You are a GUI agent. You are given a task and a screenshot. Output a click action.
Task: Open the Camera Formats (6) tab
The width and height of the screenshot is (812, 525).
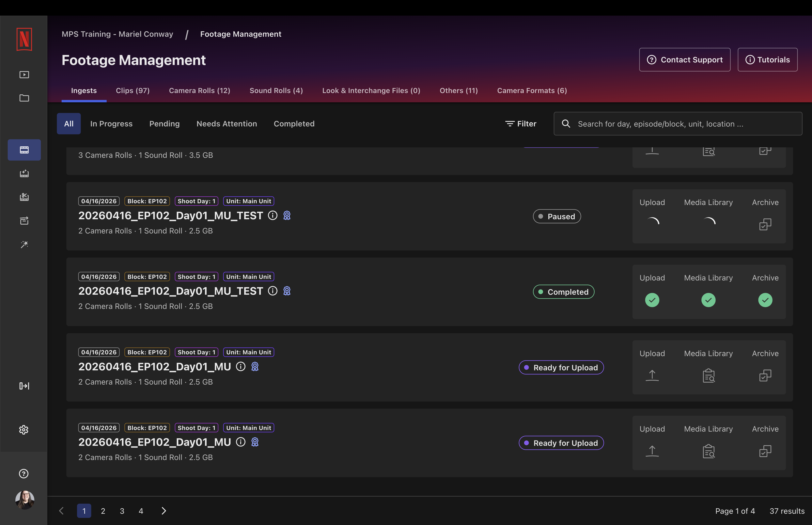click(x=532, y=91)
